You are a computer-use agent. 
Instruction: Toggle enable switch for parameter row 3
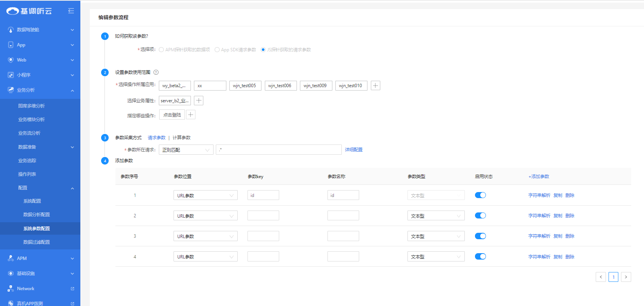click(x=480, y=236)
